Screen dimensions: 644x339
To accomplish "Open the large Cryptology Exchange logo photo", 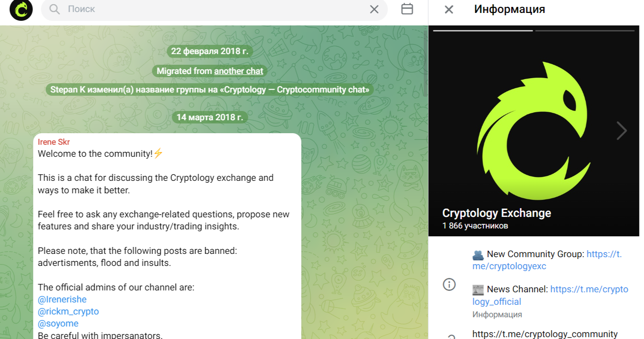I will pyautogui.click(x=534, y=131).
